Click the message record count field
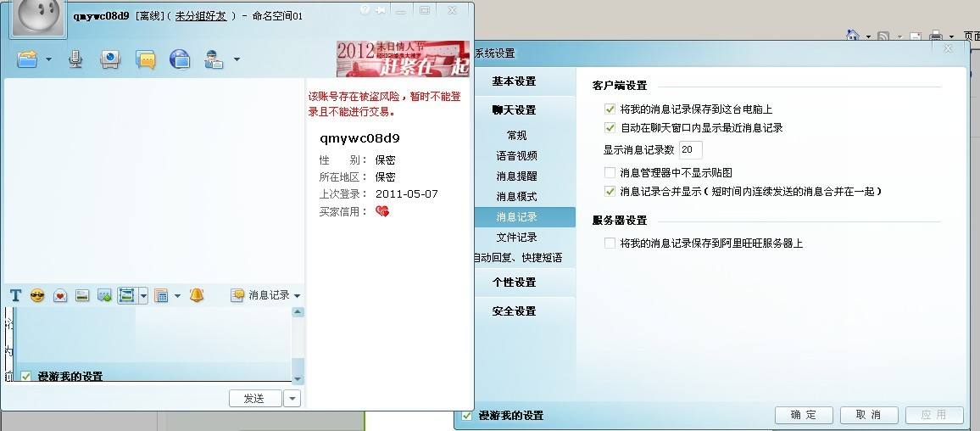This screenshot has width=980, height=431. 691,150
